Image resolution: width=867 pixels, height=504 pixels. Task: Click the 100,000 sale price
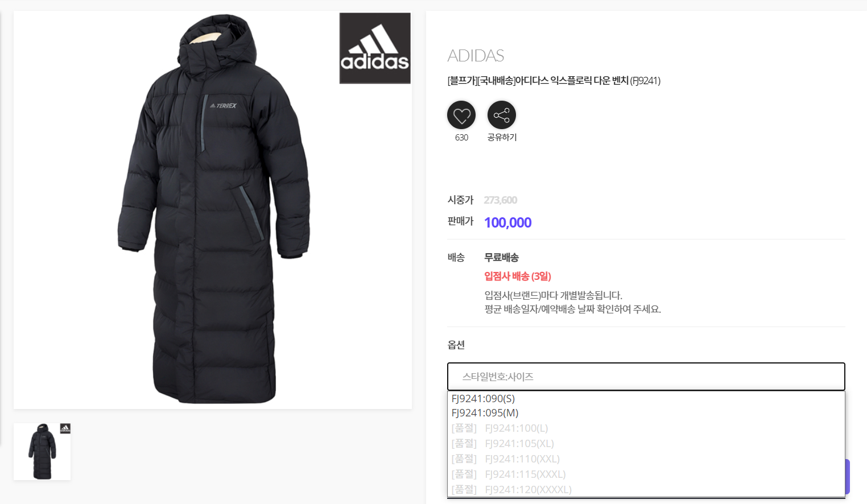coord(508,222)
